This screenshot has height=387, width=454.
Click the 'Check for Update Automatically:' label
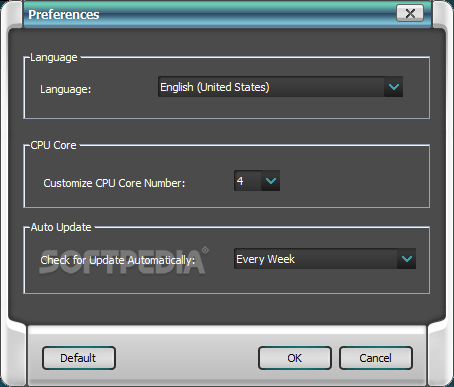pos(118,260)
